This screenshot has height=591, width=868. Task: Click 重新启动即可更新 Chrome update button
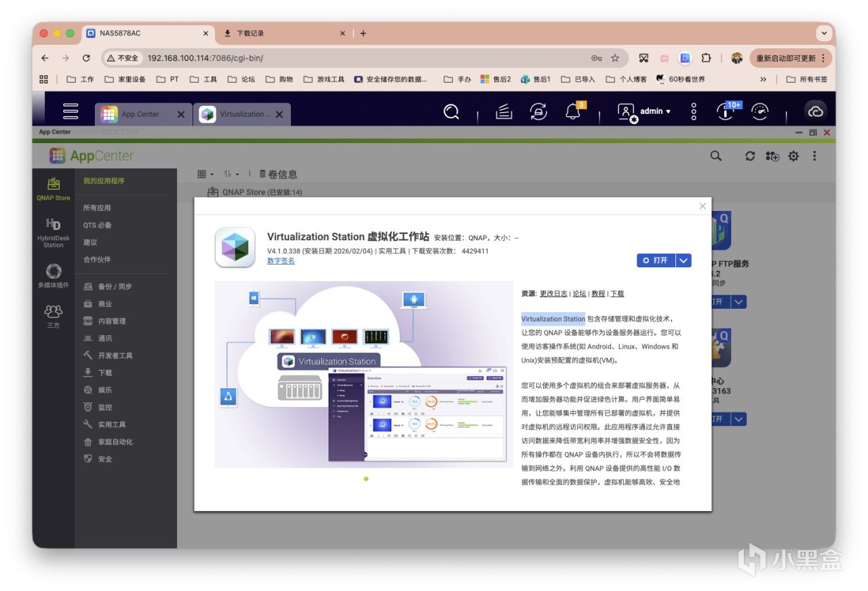791,58
